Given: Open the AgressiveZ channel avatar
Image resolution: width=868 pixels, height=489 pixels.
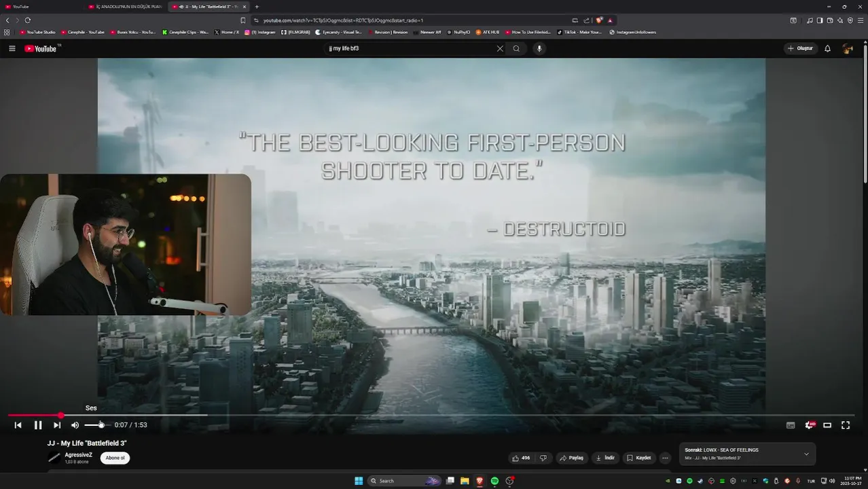Looking at the screenshot, I should point(54,457).
